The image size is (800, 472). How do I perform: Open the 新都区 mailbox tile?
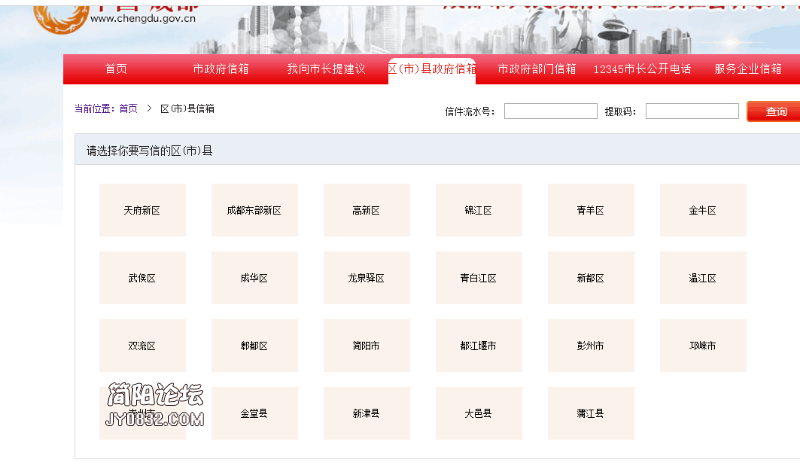pos(591,278)
